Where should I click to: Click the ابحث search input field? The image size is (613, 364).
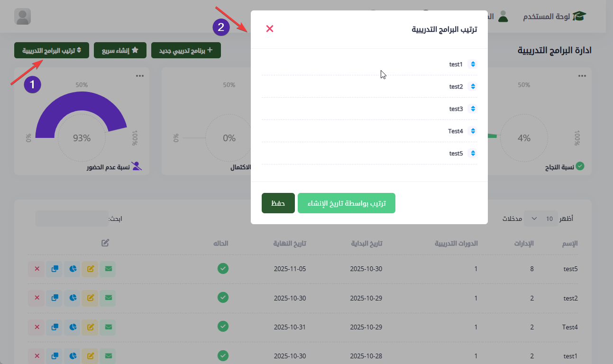pos(72,218)
